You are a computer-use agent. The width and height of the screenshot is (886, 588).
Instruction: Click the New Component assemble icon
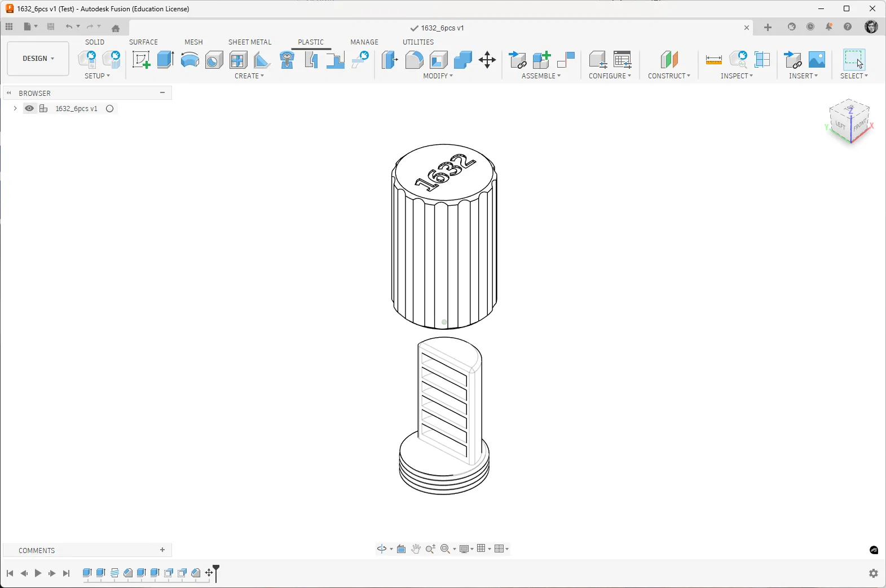541,60
